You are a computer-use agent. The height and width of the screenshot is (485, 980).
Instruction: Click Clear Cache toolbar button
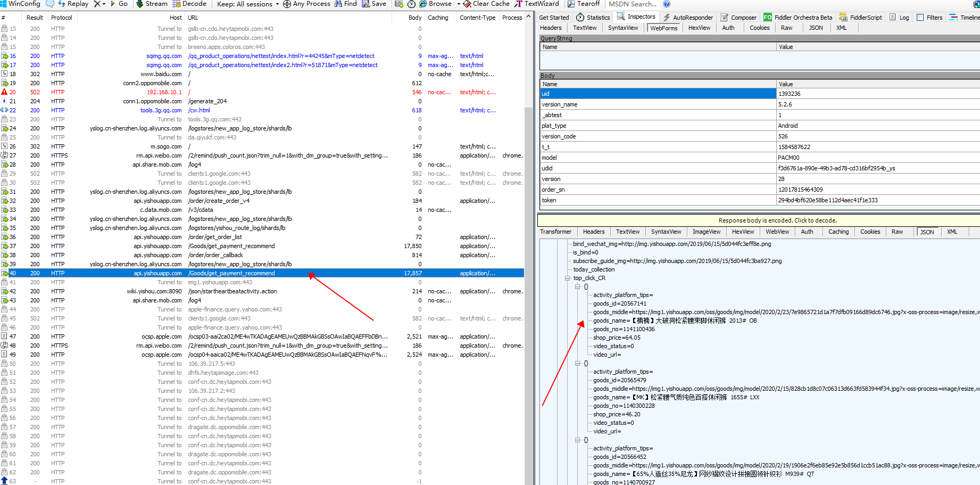coord(487,4)
